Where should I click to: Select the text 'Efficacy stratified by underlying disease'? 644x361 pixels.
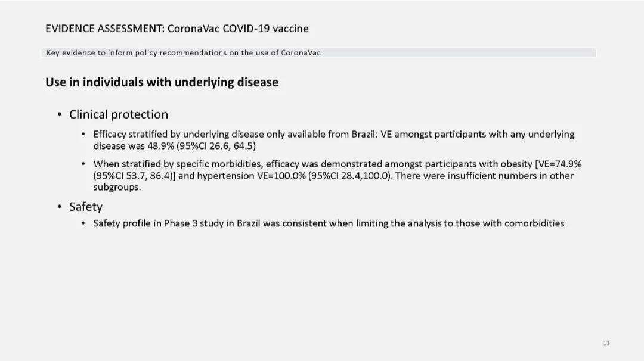point(178,135)
